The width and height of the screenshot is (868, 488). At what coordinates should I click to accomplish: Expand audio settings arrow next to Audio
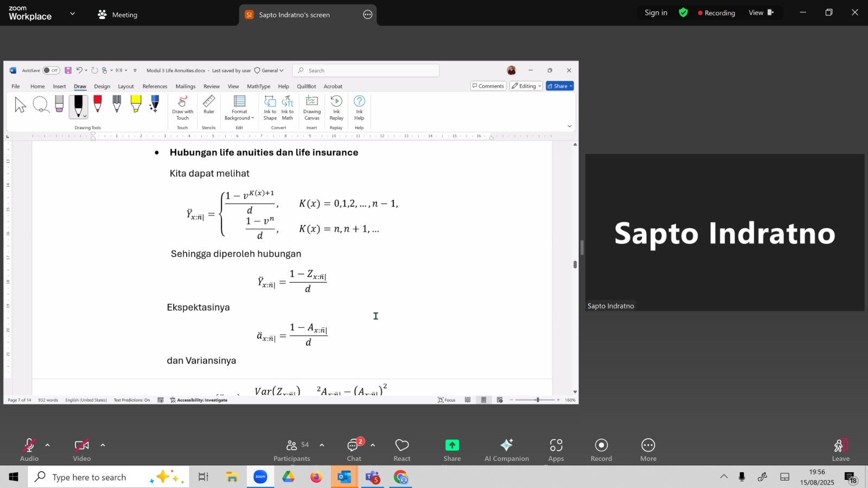tap(48, 445)
